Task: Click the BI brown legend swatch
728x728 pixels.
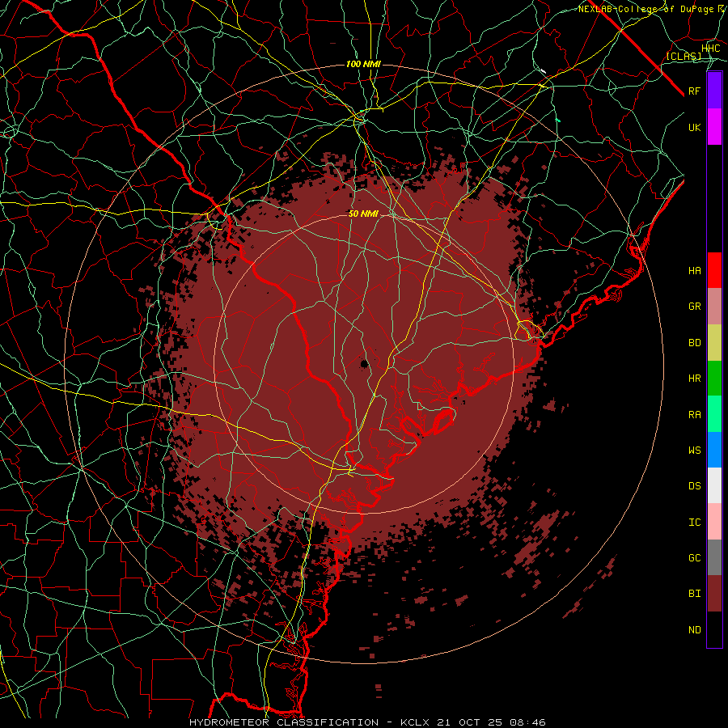Action: tap(714, 594)
